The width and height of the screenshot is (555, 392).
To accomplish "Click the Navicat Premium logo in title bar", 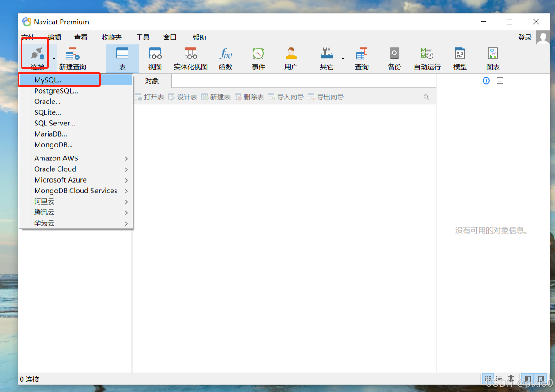I will click(x=27, y=22).
